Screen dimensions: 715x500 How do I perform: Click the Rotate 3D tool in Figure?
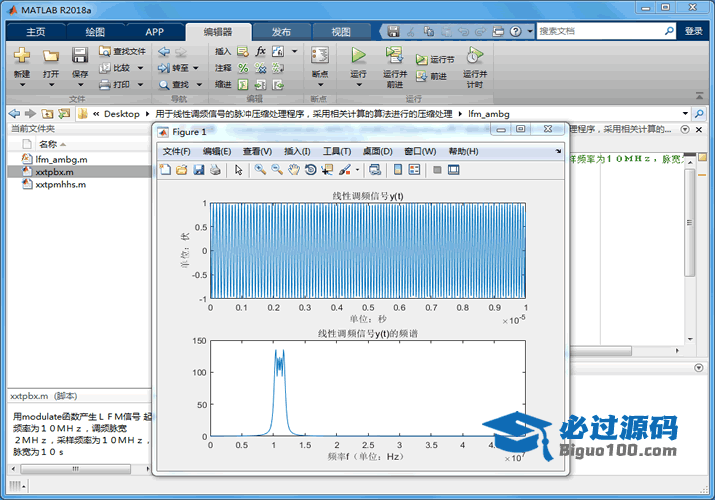pyautogui.click(x=311, y=170)
